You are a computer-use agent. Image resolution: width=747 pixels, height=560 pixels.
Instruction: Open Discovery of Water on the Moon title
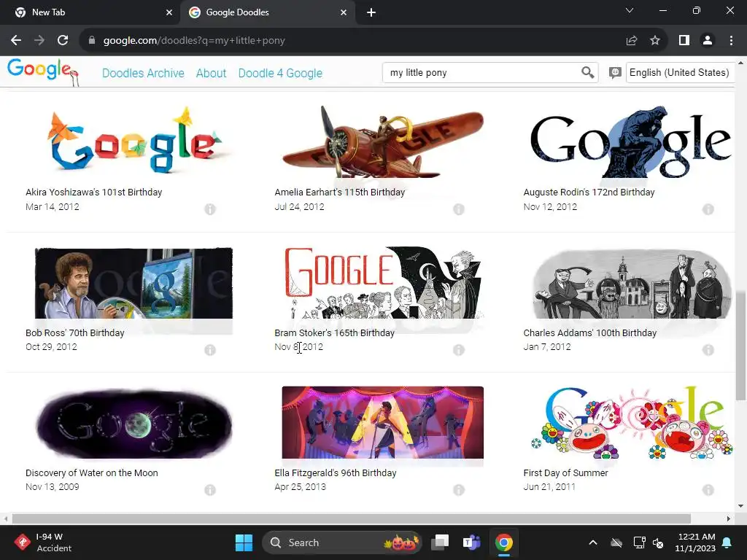91,472
